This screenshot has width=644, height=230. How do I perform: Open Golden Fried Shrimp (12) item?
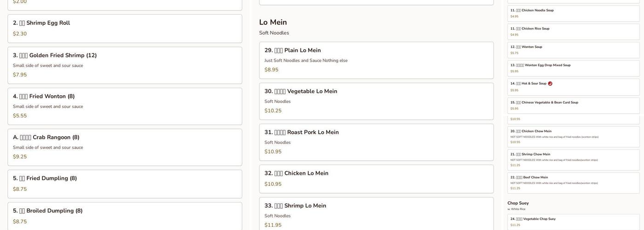125,65
